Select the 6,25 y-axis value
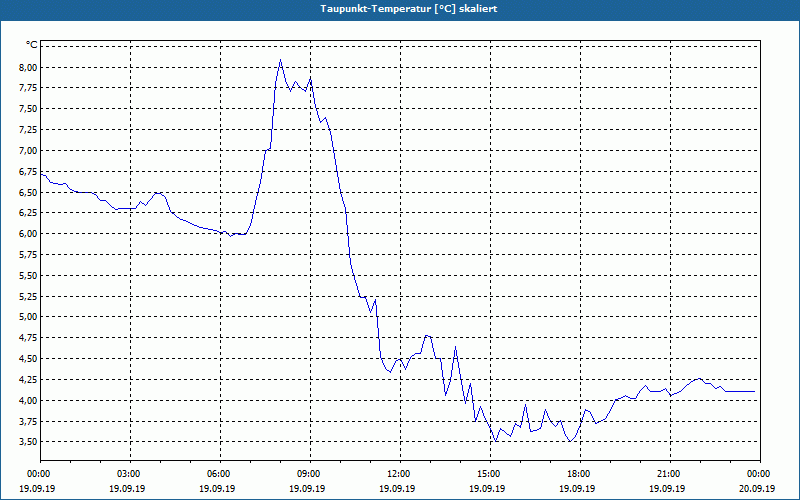This screenshot has width=800, height=500. [29, 213]
